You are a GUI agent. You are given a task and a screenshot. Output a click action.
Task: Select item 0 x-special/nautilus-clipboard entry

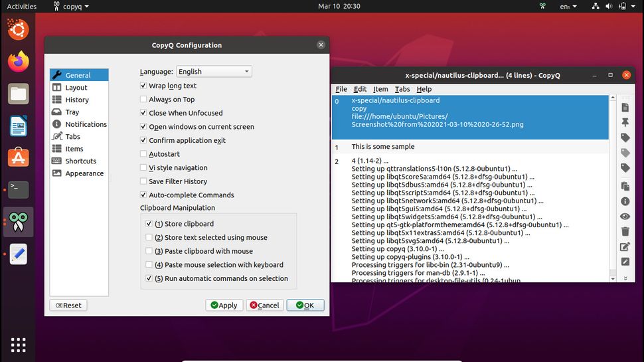pyautogui.click(x=470, y=117)
